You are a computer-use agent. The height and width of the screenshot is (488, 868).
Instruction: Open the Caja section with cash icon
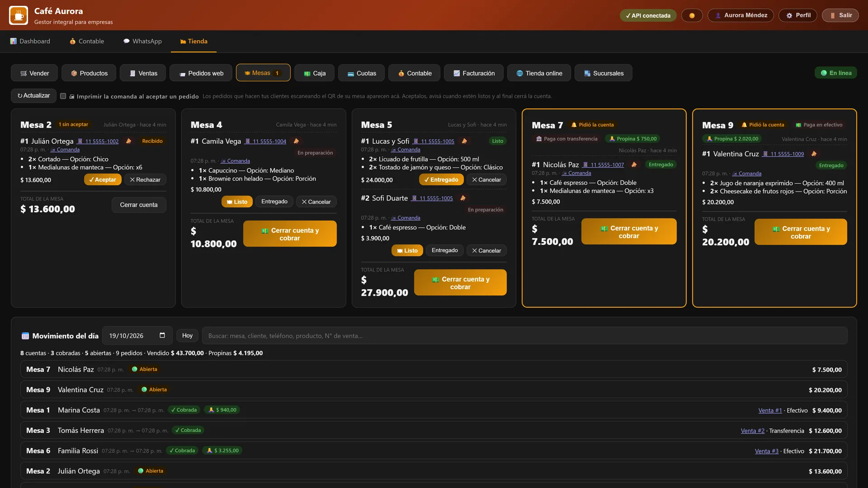pos(315,73)
